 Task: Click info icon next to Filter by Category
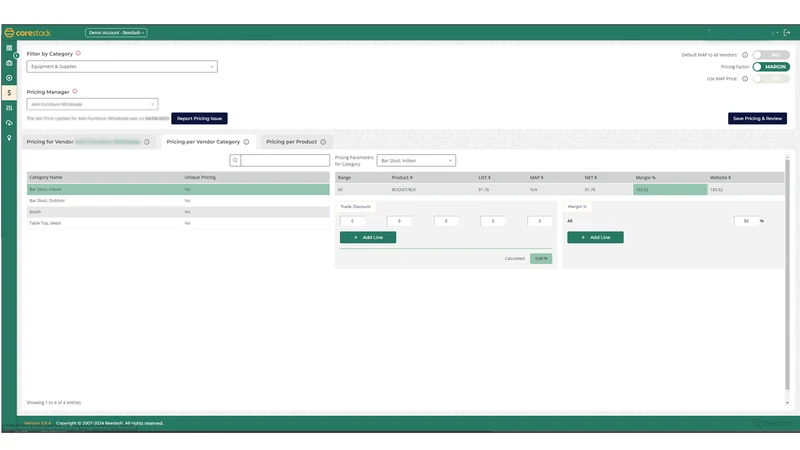click(x=78, y=53)
